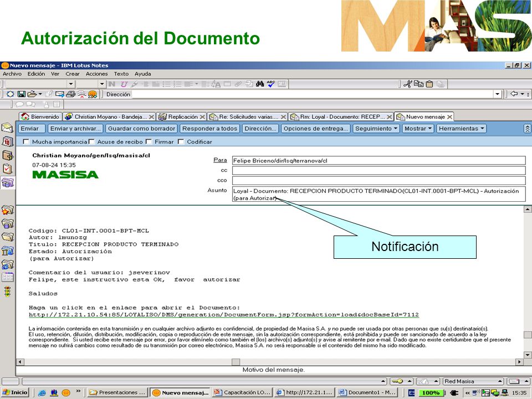Click the arrow next to open folder icon
Image resolution: width=532 pixels, height=399 pixels.
point(40,94)
